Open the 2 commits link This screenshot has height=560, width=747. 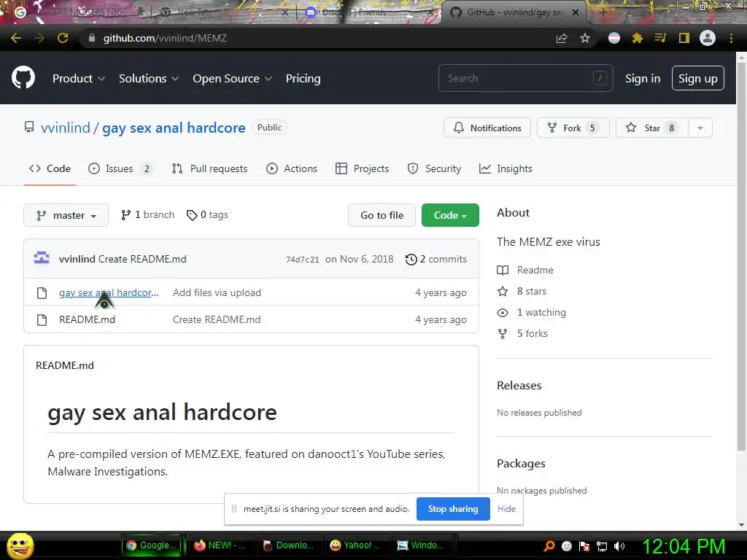(x=436, y=260)
